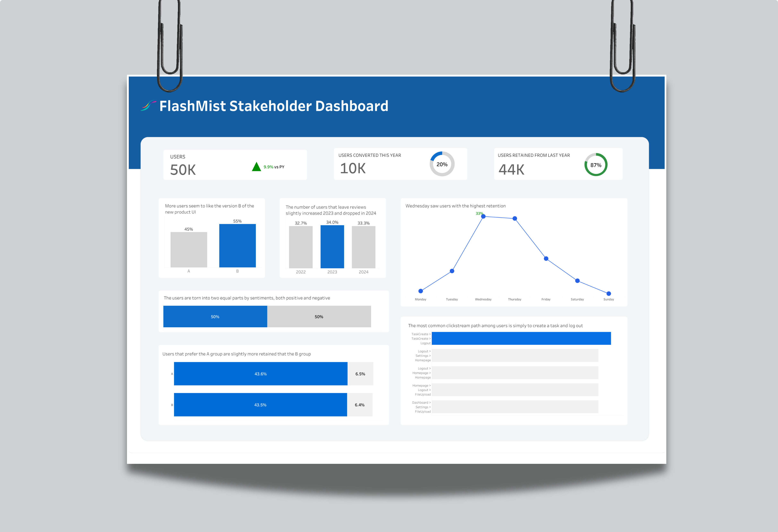Click the Monday data point
Viewport: 778px width, 532px height.
(421, 291)
